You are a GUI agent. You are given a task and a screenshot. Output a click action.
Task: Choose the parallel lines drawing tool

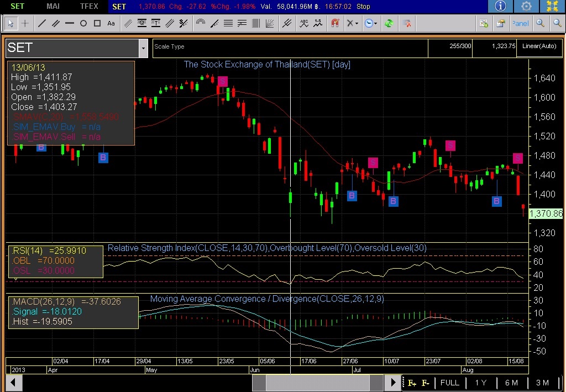click(56, 23)
